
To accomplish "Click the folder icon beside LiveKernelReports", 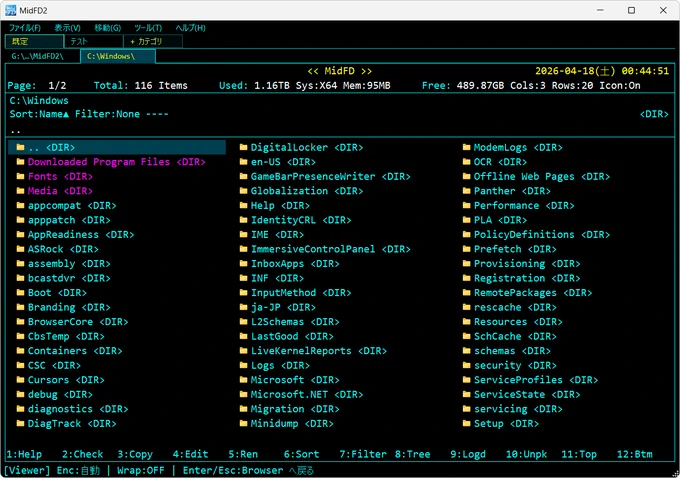I will point(243,350).
